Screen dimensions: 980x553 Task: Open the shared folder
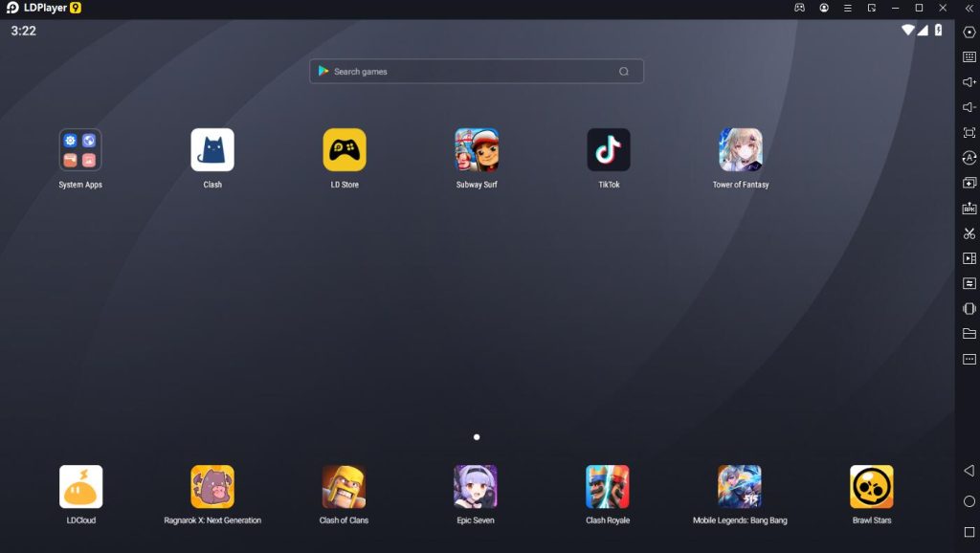969,334
